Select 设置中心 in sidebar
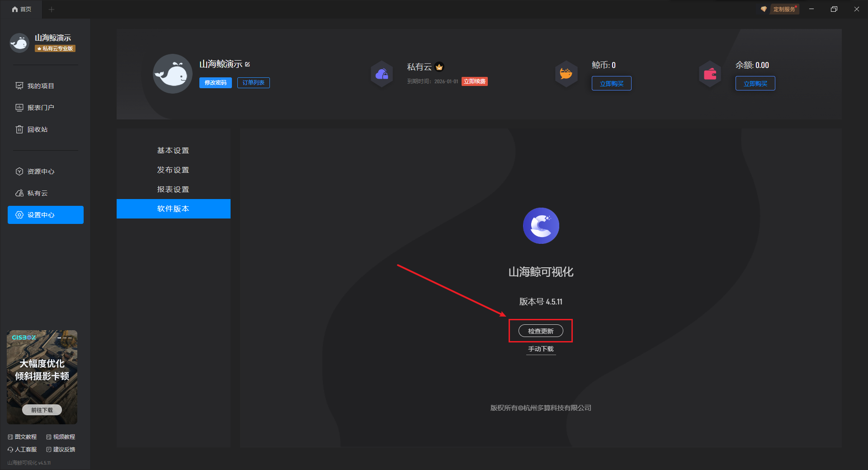This screenshot has width=868, height=470. (x=46, y=215)
